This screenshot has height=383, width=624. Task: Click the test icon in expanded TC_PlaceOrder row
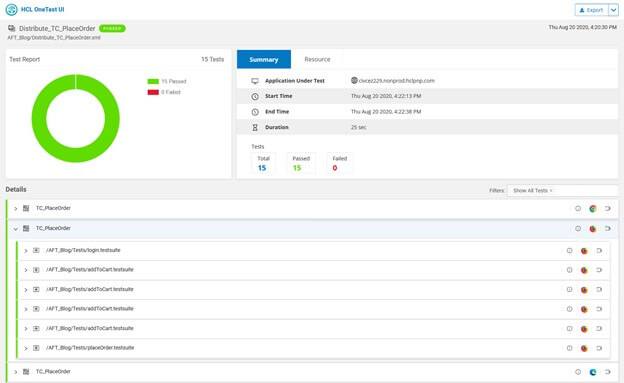tap(26, 229)
